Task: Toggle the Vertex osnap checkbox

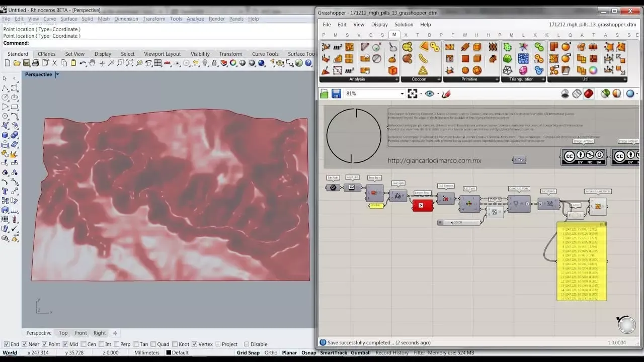Action: 194,344
